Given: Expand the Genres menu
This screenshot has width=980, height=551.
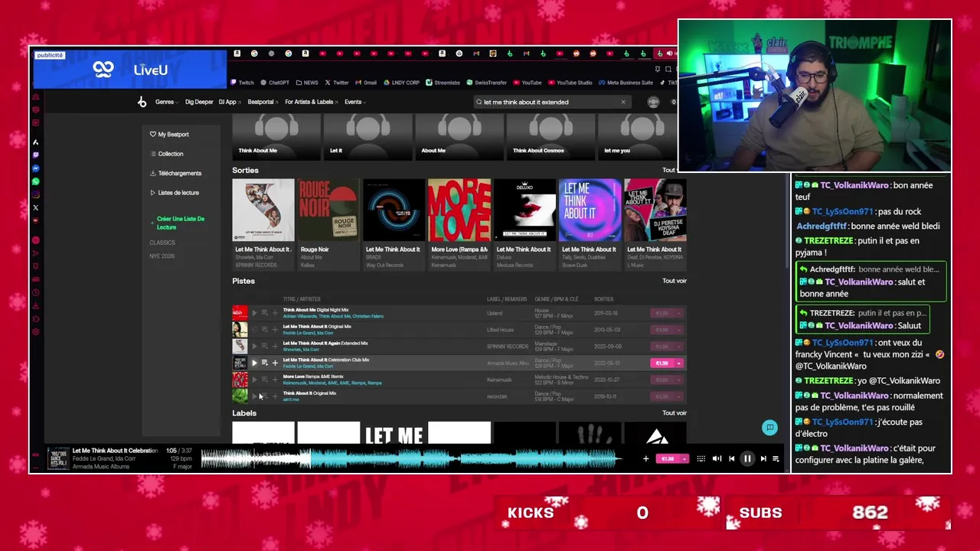Looking at the screenshot, I should click(x=167, y=102).
